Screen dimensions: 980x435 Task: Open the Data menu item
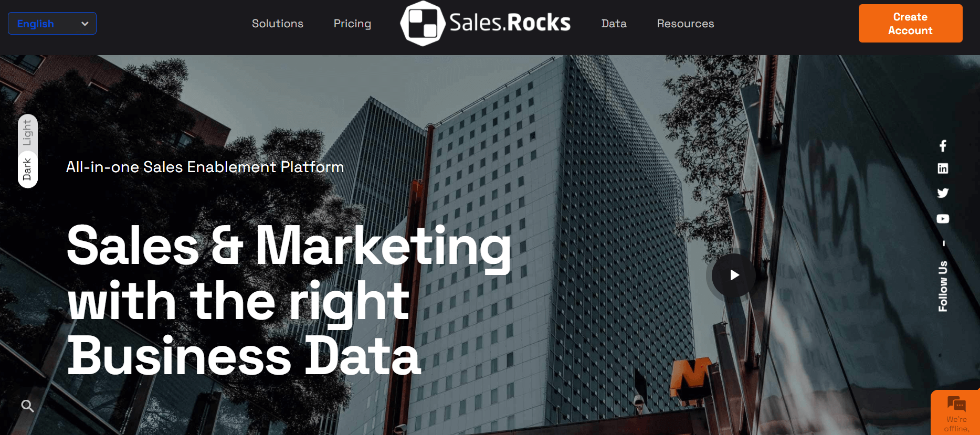tap(614, 24)
